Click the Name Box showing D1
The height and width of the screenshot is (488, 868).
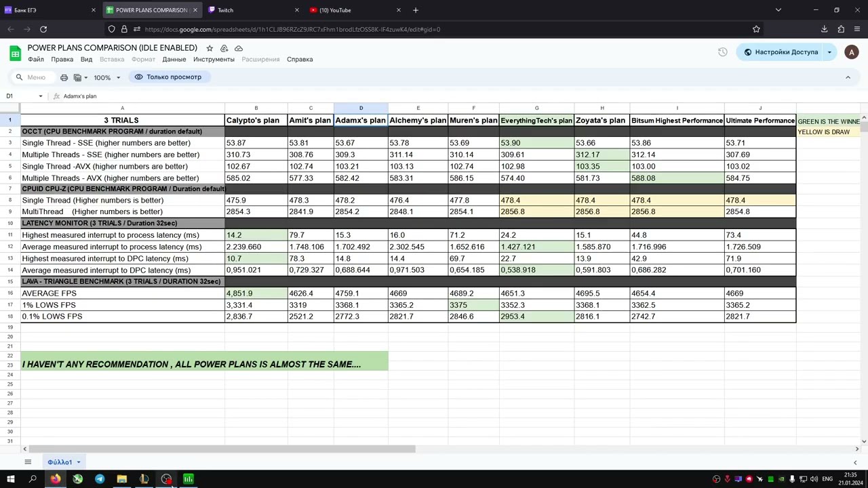click(24, 96)
